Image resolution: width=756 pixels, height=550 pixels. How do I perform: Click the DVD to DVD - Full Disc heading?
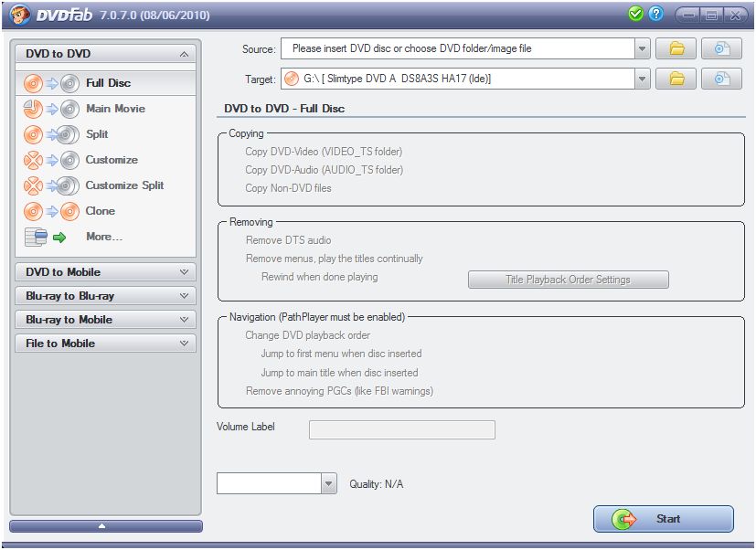pos(284,109)
